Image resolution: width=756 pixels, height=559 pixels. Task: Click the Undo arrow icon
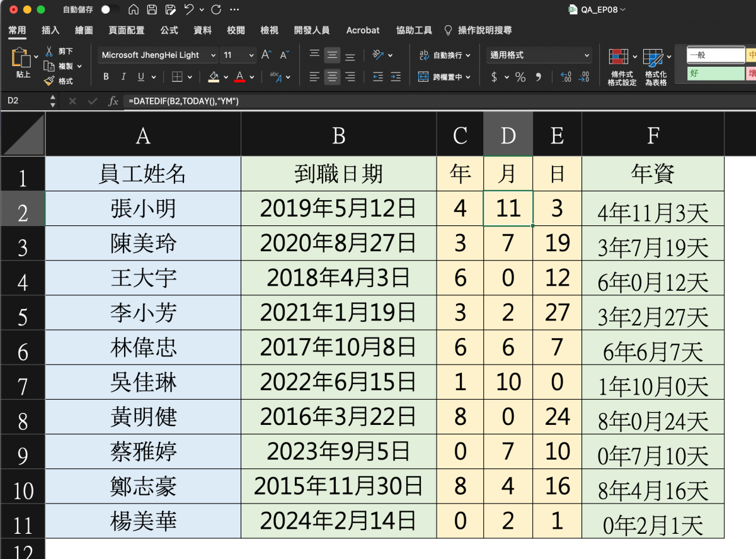(189, 9)
